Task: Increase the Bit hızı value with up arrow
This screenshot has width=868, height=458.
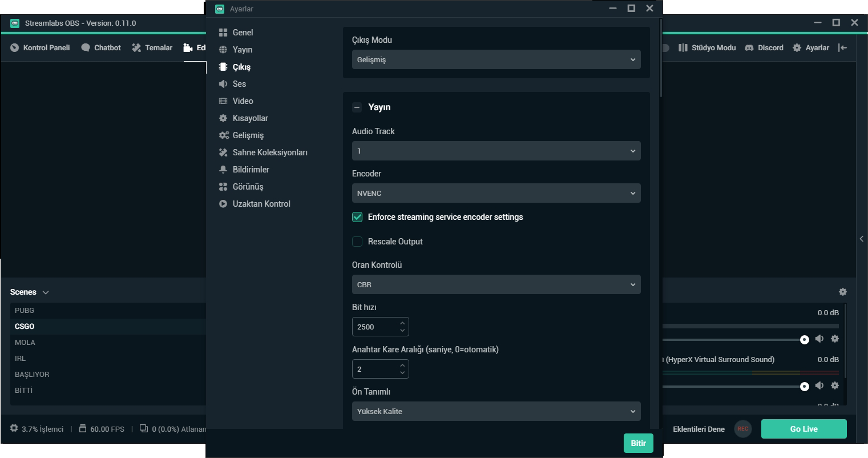Action: [x=402, y=323]
